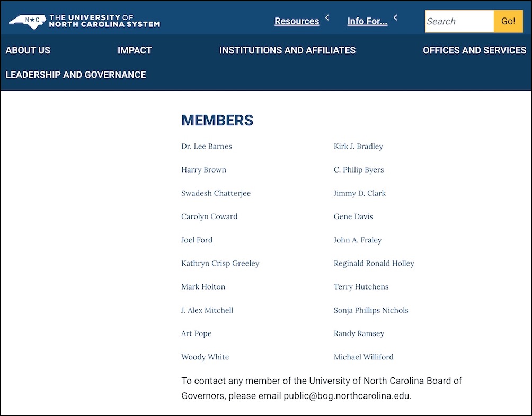Screen dimensions: 532x416
Task: Go to Randy Ramsey's page
Action: click(359, 333)
